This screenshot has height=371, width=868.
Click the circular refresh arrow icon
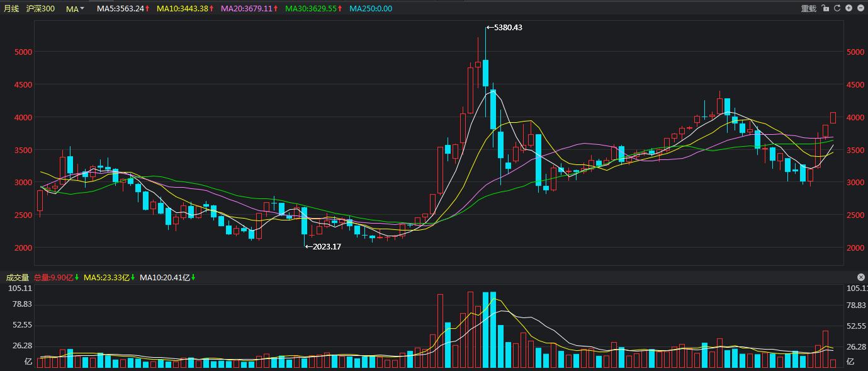[837, 8]
